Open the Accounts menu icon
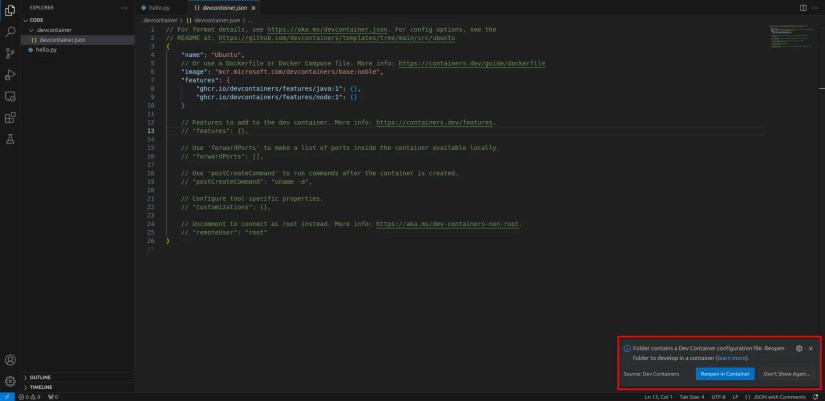The image size is (825, 401). [x=10, y=360]
